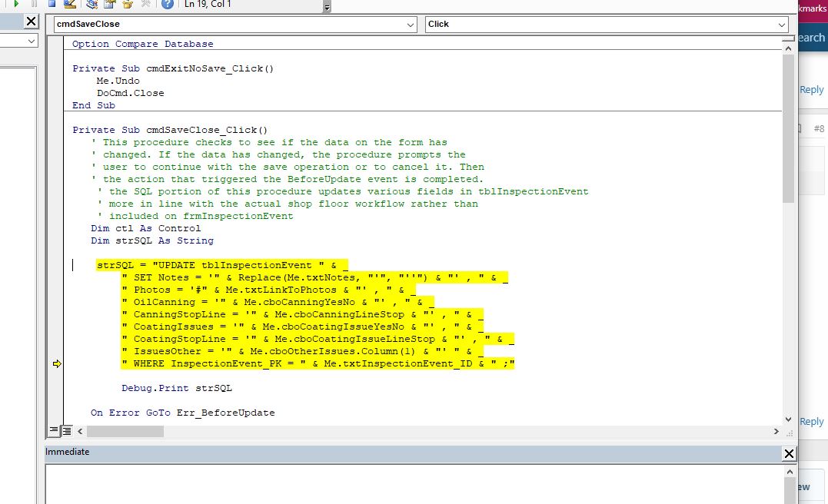Click comment line starting 'the SQL portion'
Image resolution: width=828 pixels, height=504 pixels.
point(343,191)
